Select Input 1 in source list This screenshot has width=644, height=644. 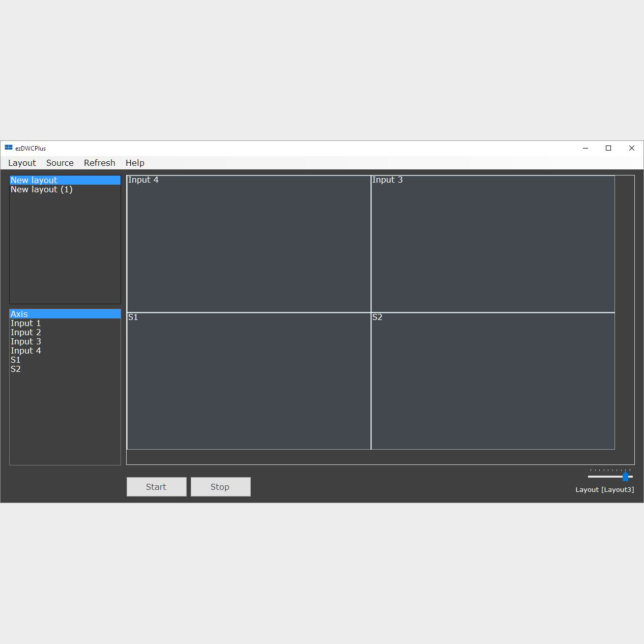[x=65, y=323]
